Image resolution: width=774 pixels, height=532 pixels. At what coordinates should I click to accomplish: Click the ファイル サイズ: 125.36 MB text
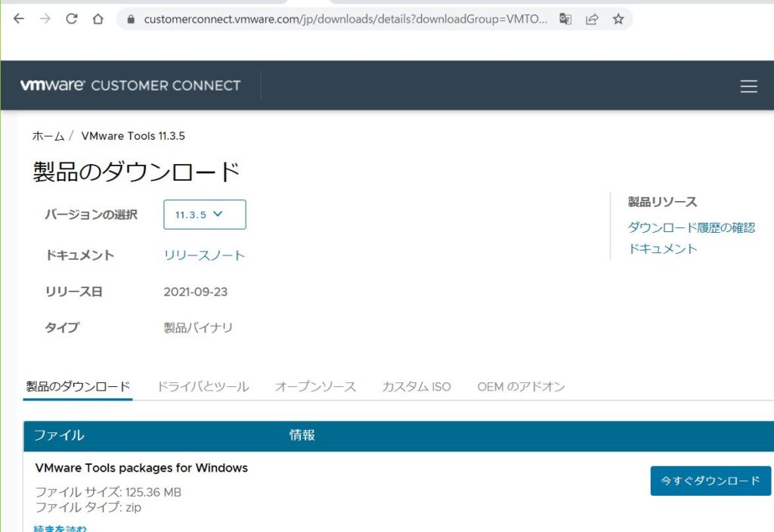click(108, 492)
